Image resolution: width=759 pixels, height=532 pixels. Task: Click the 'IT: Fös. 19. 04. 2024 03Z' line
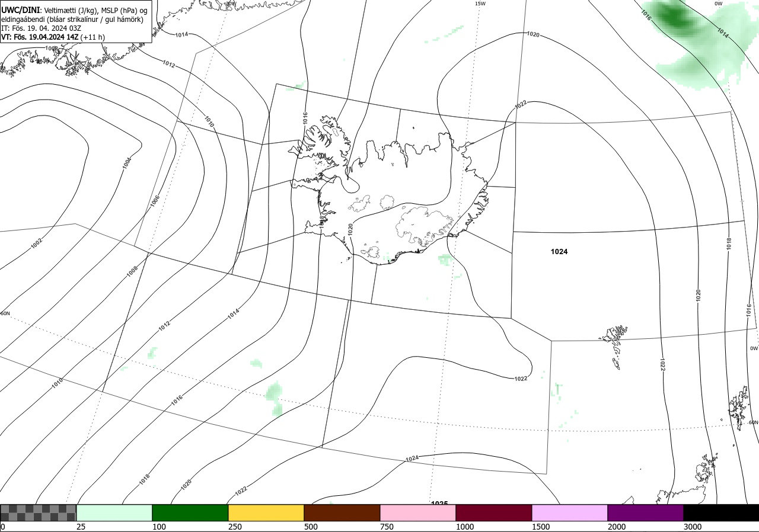tap(43, 28)
